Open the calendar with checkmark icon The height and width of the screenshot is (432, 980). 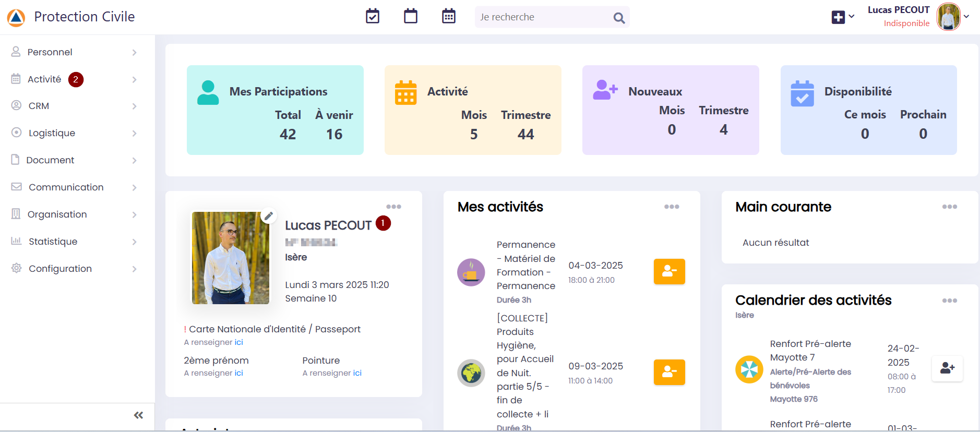tap(373, 17)
